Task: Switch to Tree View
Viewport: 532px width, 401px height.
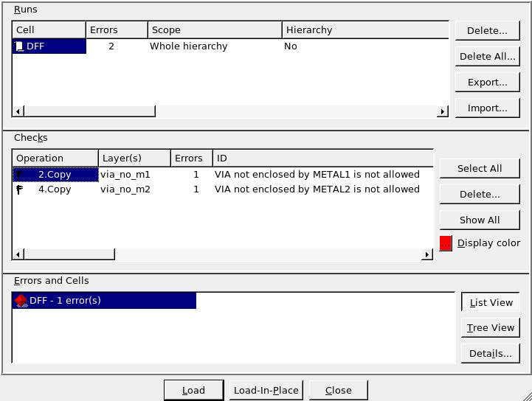Action: click(491, 328)
